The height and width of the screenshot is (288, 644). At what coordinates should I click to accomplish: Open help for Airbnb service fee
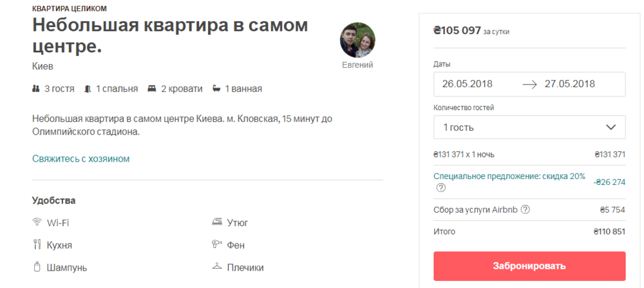526,209
